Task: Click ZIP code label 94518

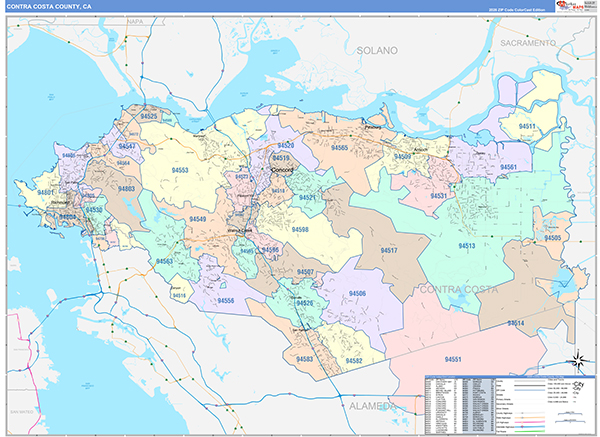Action: pyautogui.click(x=278, y=191)
